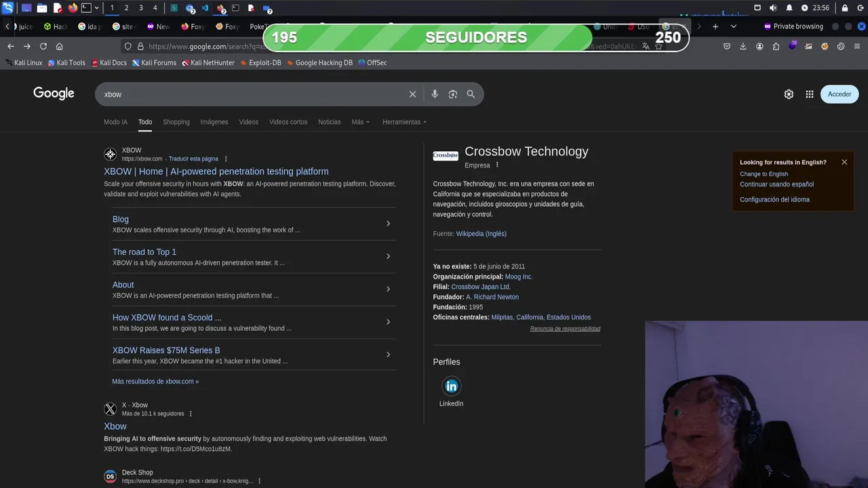This screenshot has height=488, width=868.
Task: Select the Shopping results tab
Action: (x=176, y=122)
